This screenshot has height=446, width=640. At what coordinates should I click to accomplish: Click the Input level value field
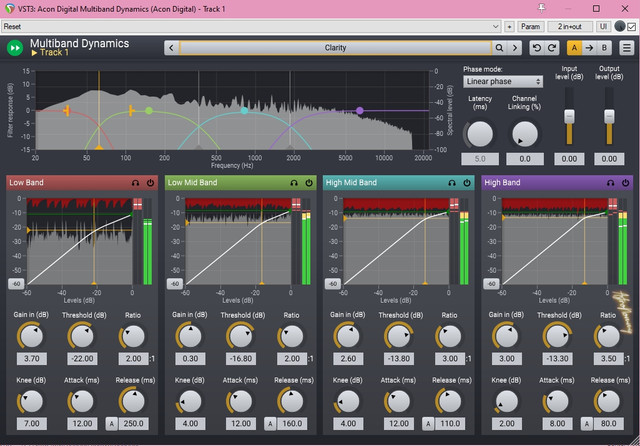click(x=569, y=159)
